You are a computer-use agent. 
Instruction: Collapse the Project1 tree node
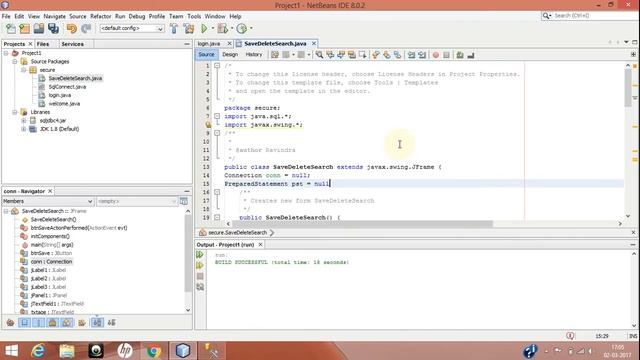pos(6,53)
